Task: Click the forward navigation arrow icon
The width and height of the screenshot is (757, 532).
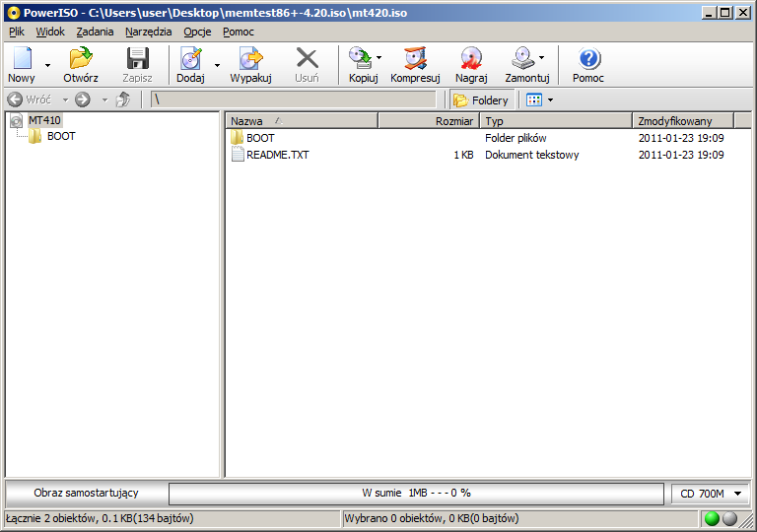Action: tap(83, 100)
